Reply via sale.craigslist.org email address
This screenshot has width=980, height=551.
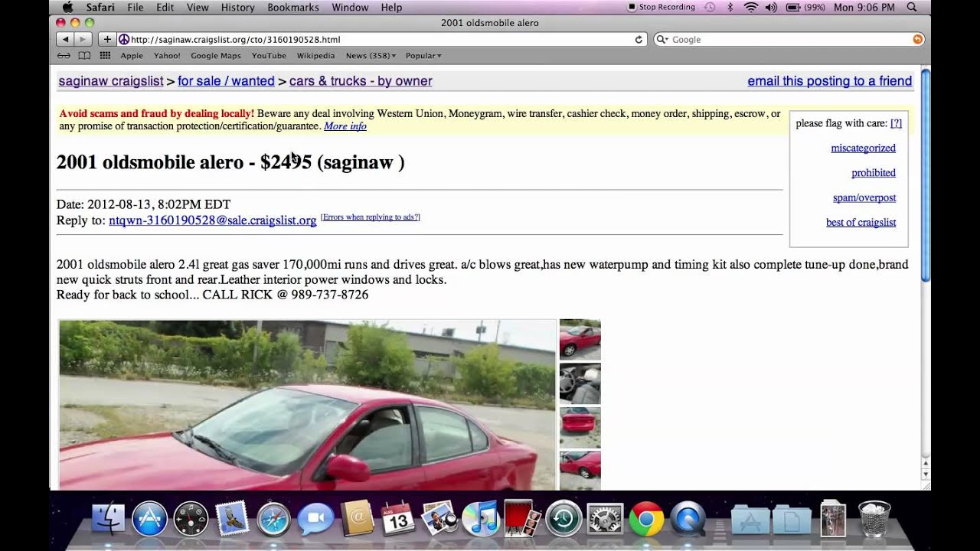tap(213, 220)
